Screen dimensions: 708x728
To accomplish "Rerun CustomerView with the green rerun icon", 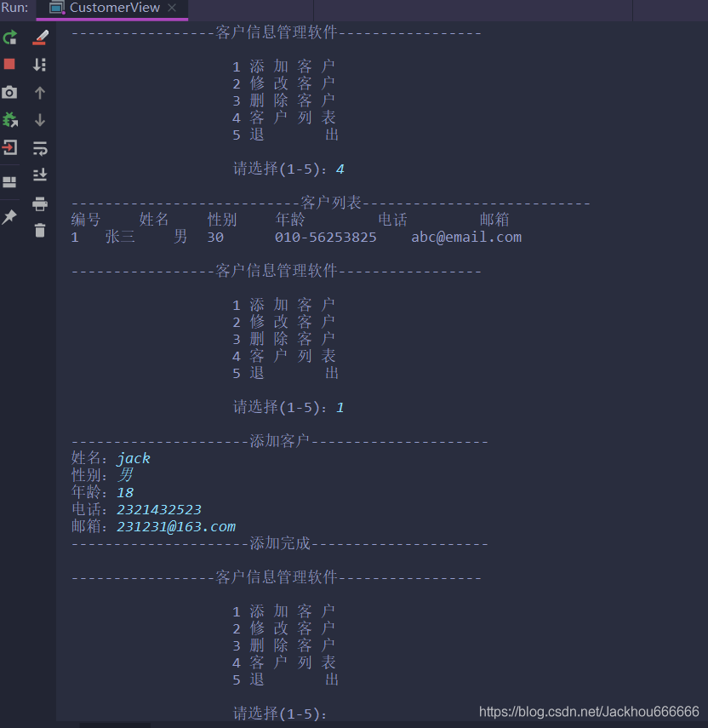I will coord(9,37).
